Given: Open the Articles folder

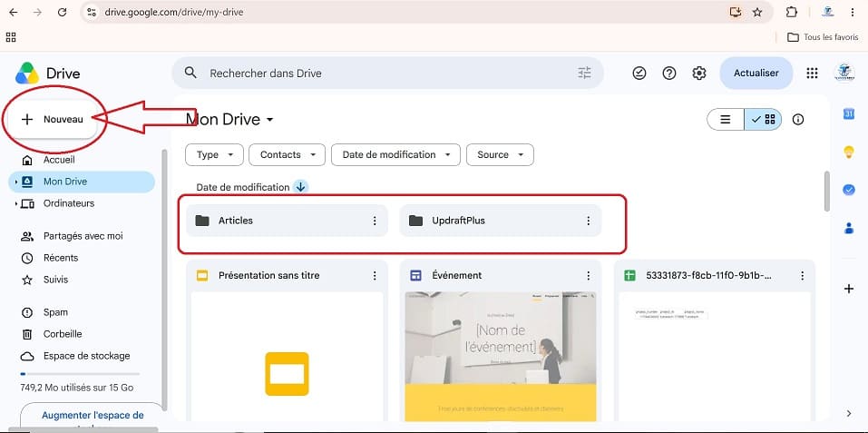Looking at the screenshot, I should (x=287, y=221).
